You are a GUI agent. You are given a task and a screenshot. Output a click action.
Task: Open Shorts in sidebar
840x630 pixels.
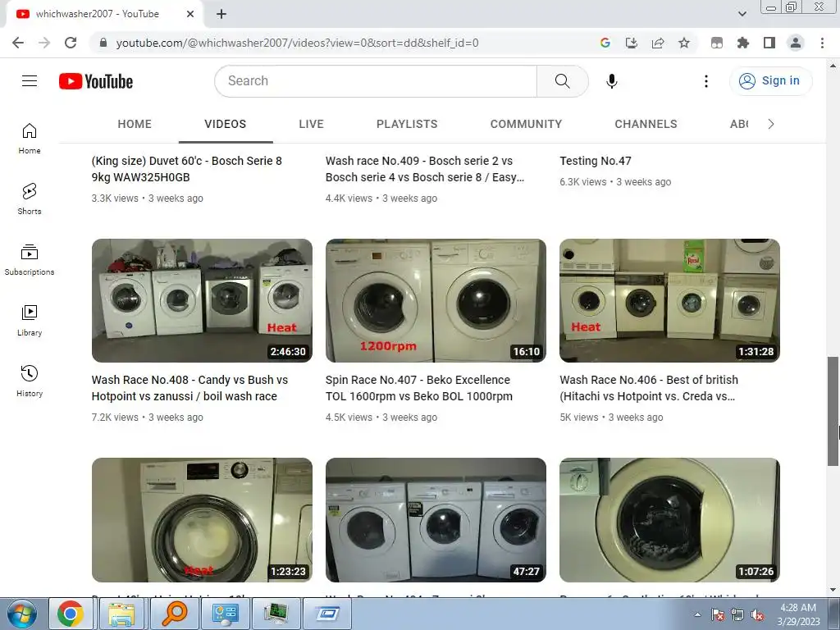tap(30, 199)
